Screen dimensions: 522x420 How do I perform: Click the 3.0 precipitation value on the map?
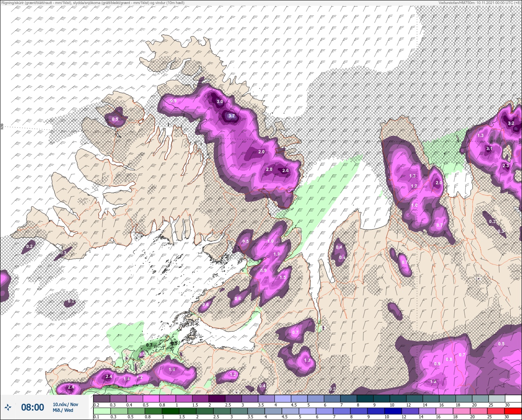[x=220, y=102]
